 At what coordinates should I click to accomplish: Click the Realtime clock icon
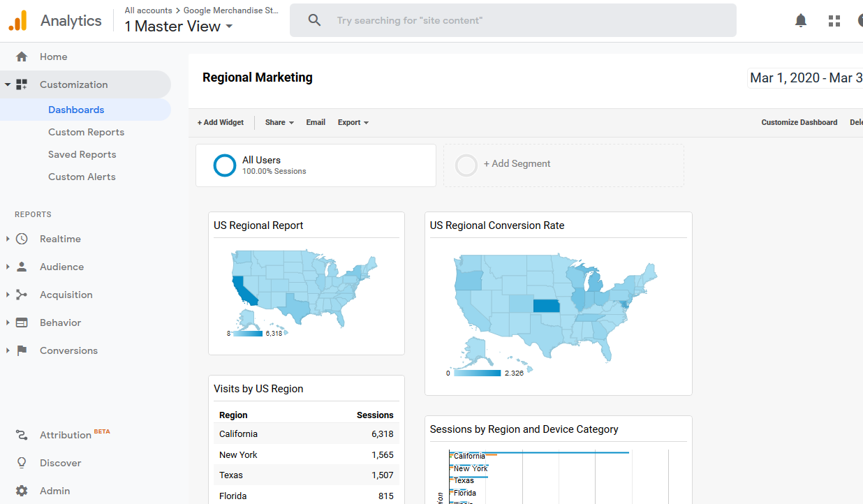(22, 239)
